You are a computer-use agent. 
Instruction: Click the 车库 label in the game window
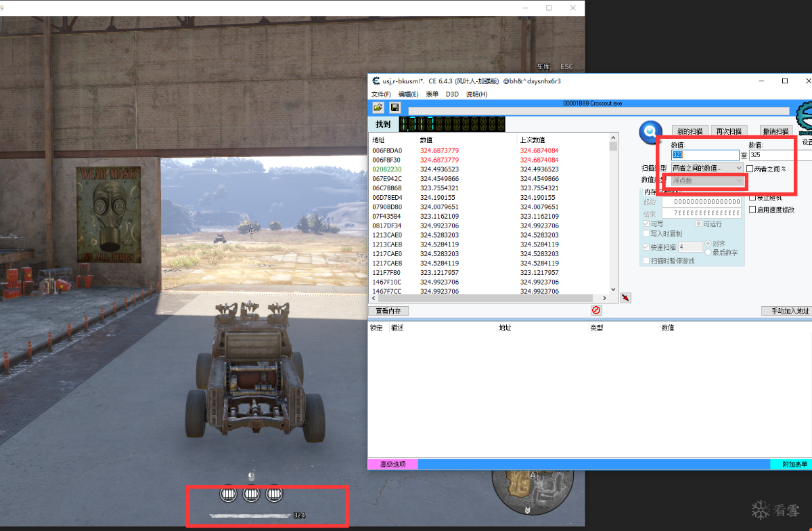(x=543, y=66)
